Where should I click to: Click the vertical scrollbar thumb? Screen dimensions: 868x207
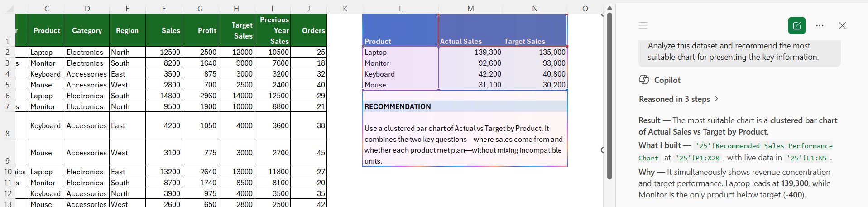tap(609, 95)
